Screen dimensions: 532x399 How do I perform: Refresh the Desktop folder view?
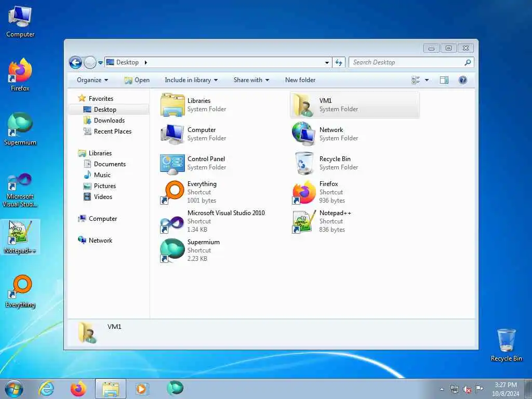click(339, 62)
